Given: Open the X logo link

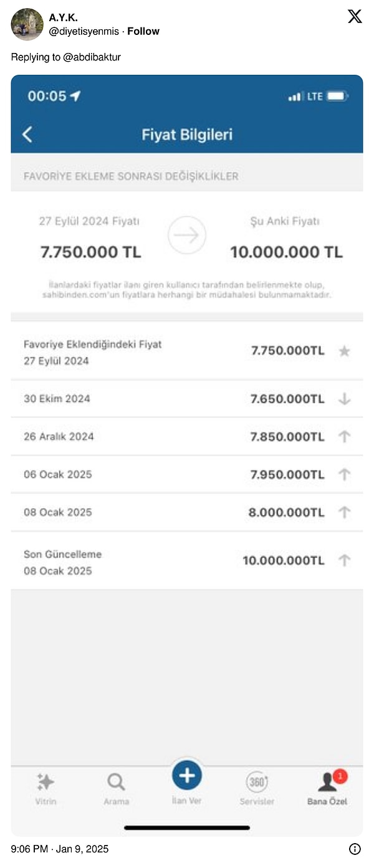Looking at the screenshot, I should [x=355, y=17].
